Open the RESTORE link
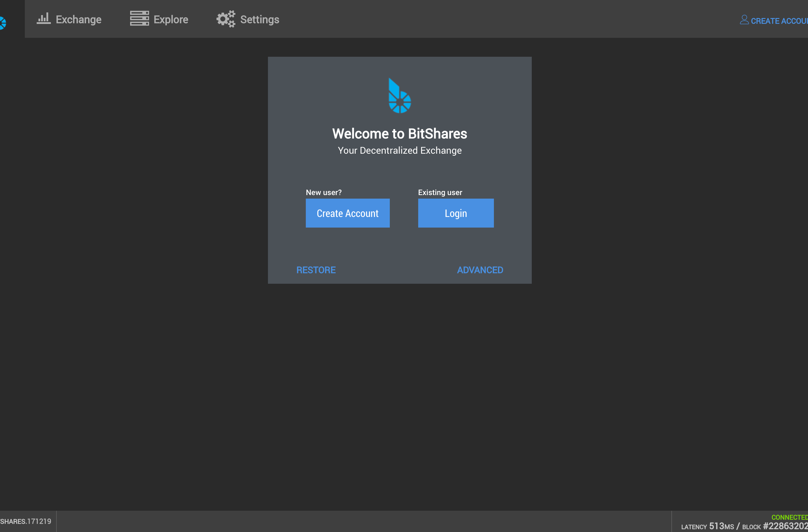This screenshot has height=532, width=808. (316, 270)
